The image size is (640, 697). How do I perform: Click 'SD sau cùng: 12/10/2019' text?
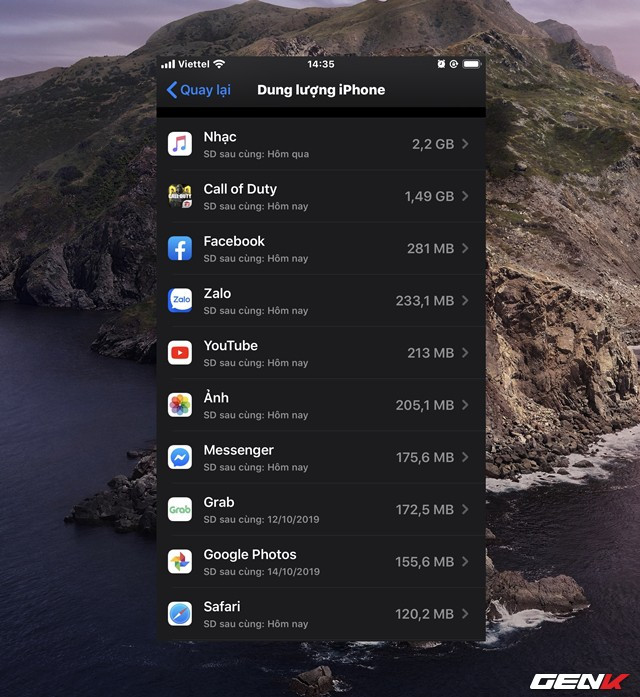click(x=261, y=520)
